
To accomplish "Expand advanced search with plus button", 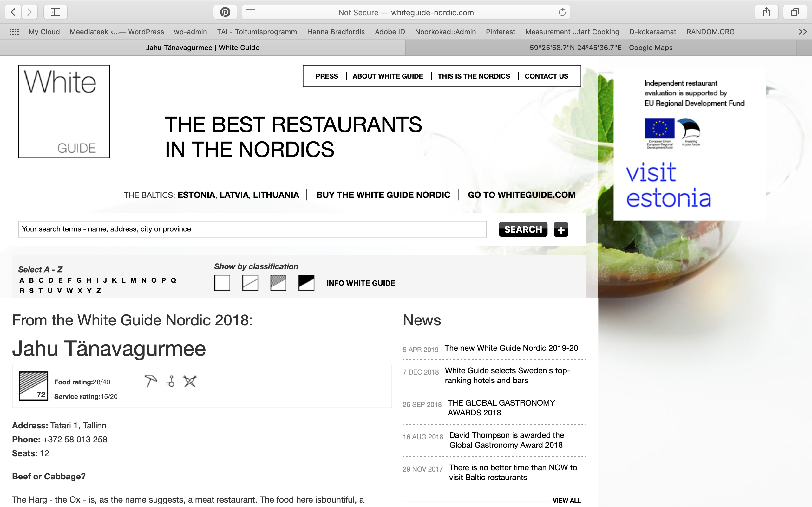I will [561, 230].
